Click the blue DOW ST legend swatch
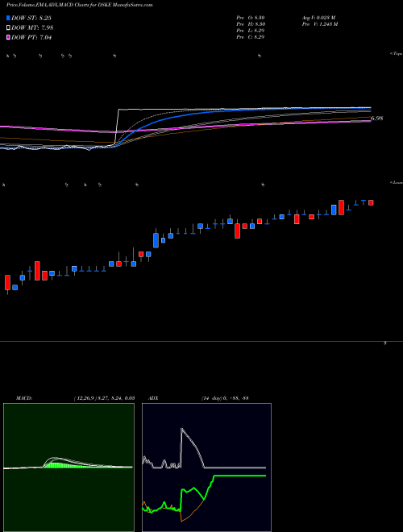The width and height of the screenshot is (403, 532). [x=8, y=19]
